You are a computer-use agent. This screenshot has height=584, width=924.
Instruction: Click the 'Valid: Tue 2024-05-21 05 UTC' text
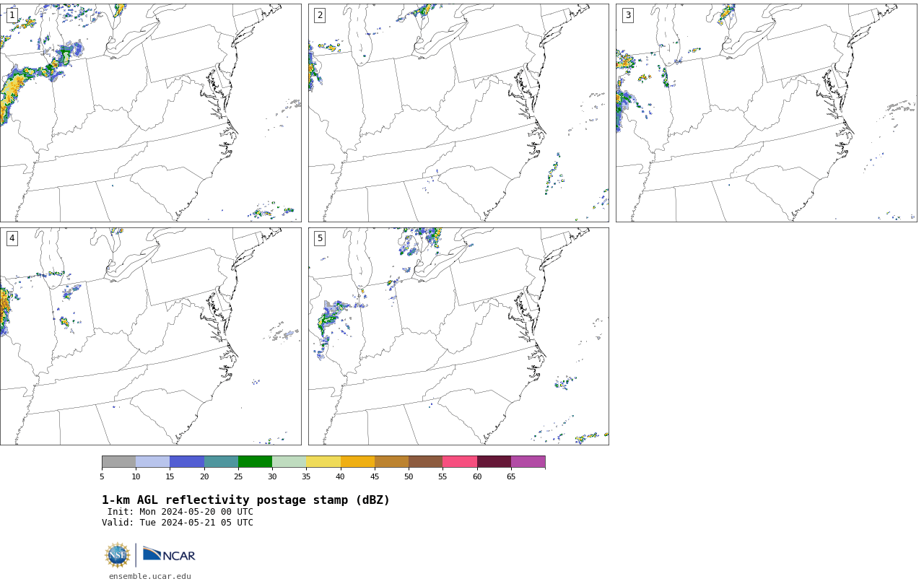pyautogui.click(x=178, y=523)
